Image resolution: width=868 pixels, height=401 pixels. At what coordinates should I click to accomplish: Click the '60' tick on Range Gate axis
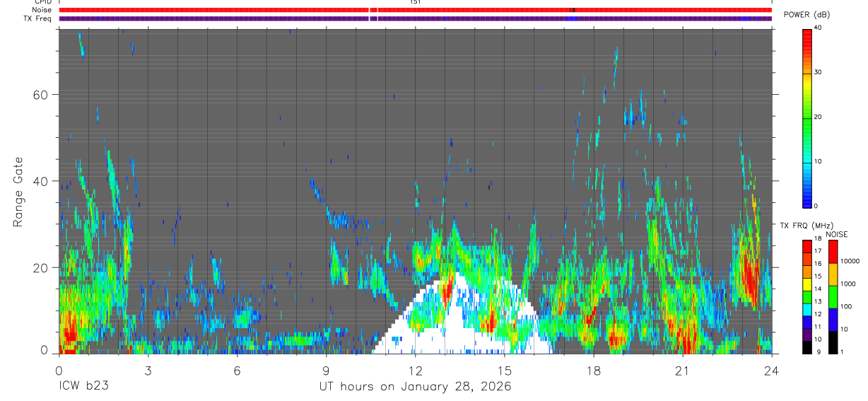(41, 95)
